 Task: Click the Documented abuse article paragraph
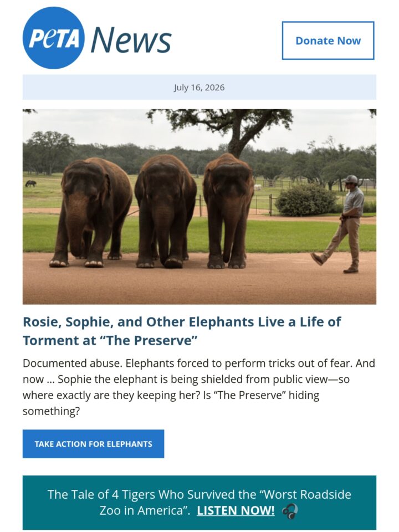(x=199, y=387)
